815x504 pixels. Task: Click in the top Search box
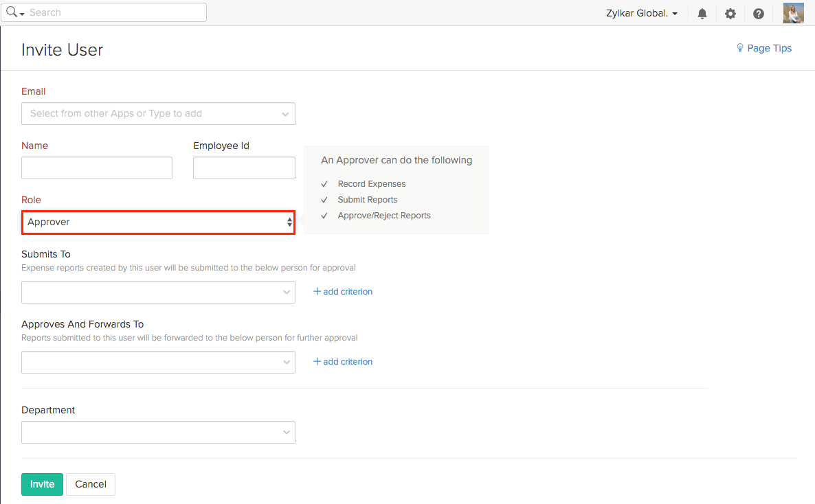click(x=115, y=12)
